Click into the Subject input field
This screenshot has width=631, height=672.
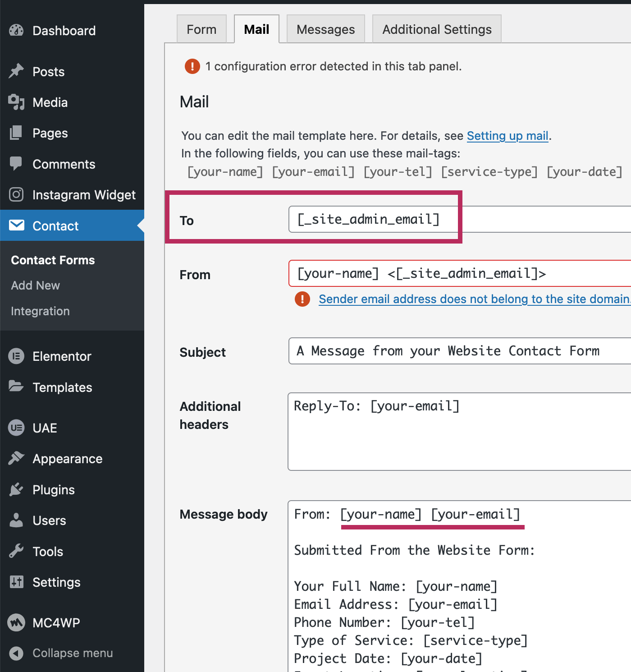(460, 351)
